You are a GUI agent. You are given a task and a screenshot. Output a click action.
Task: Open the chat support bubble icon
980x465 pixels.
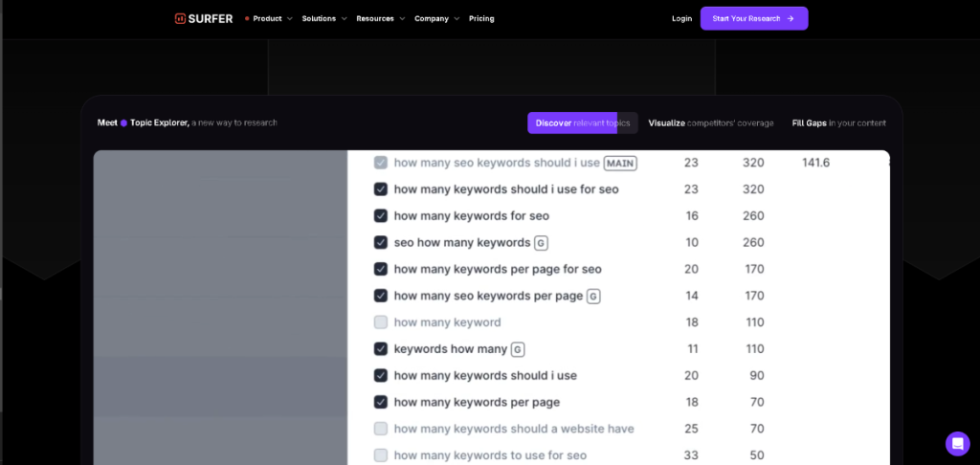point(957,444)
